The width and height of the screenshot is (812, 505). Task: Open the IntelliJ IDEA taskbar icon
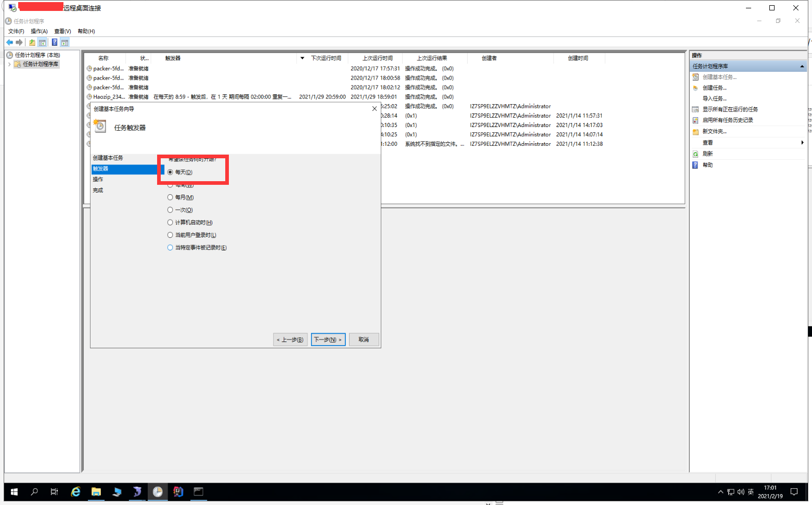[178, 491]
